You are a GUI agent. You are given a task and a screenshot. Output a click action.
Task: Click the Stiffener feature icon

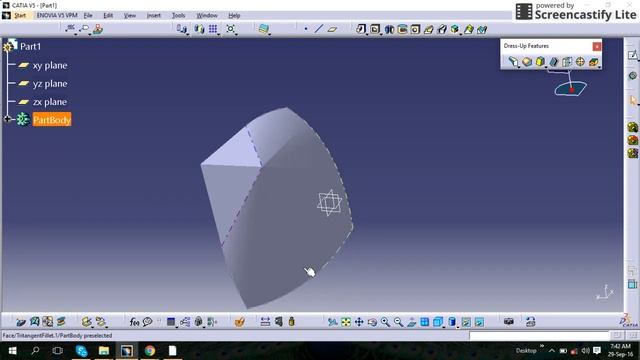click(455, 29)
